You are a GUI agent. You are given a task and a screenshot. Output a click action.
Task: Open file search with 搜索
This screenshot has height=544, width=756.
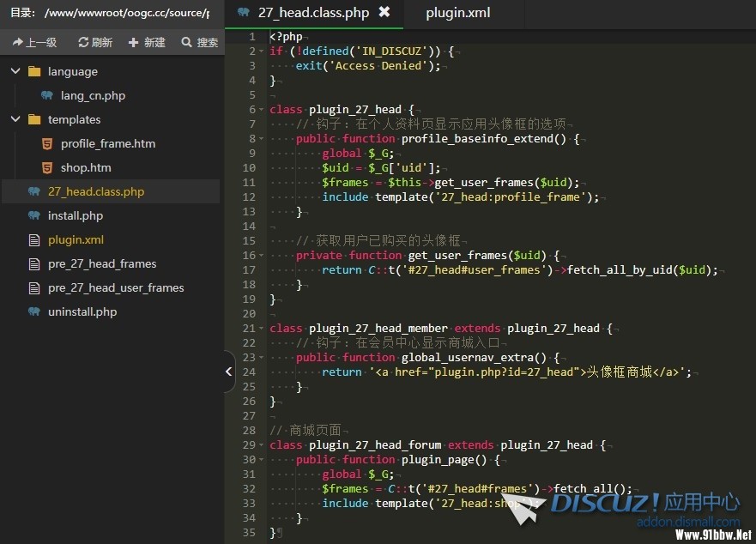pyautogui.click(x=199, y=42)
